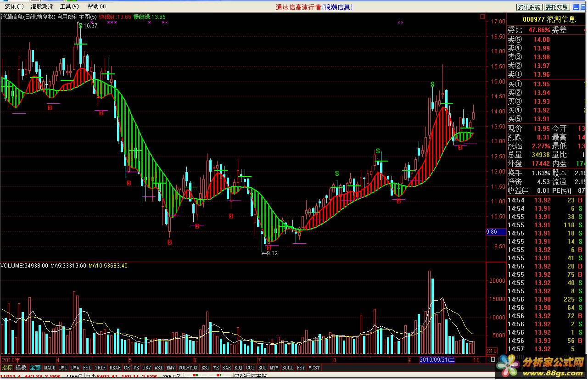Click the 慢线绿:13.65 indicator value
This screenshot has width=588, height=380.
point(150,17)
